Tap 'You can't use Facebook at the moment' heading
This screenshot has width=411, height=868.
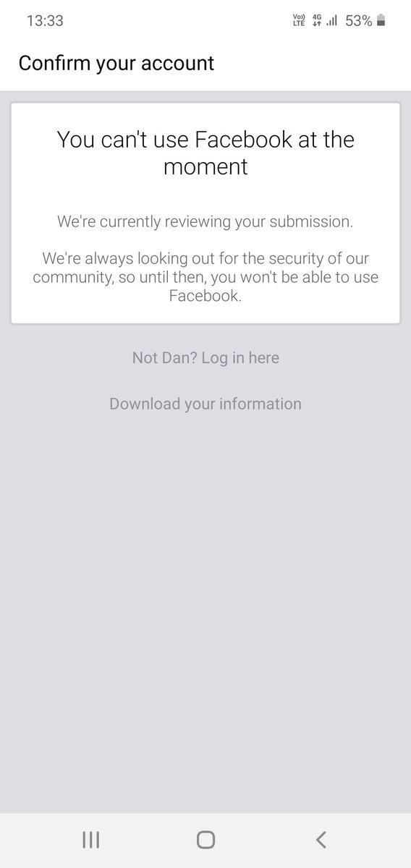(x=205, y=152)
